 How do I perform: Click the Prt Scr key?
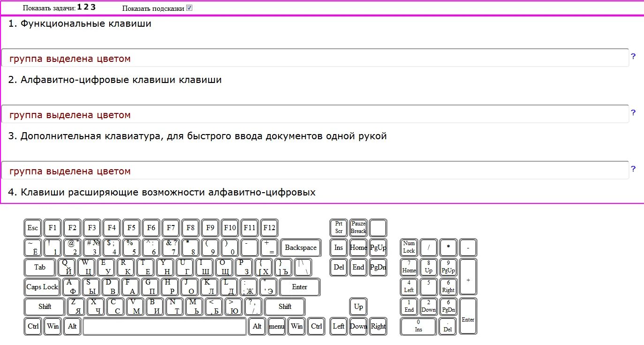click(339, 228)
